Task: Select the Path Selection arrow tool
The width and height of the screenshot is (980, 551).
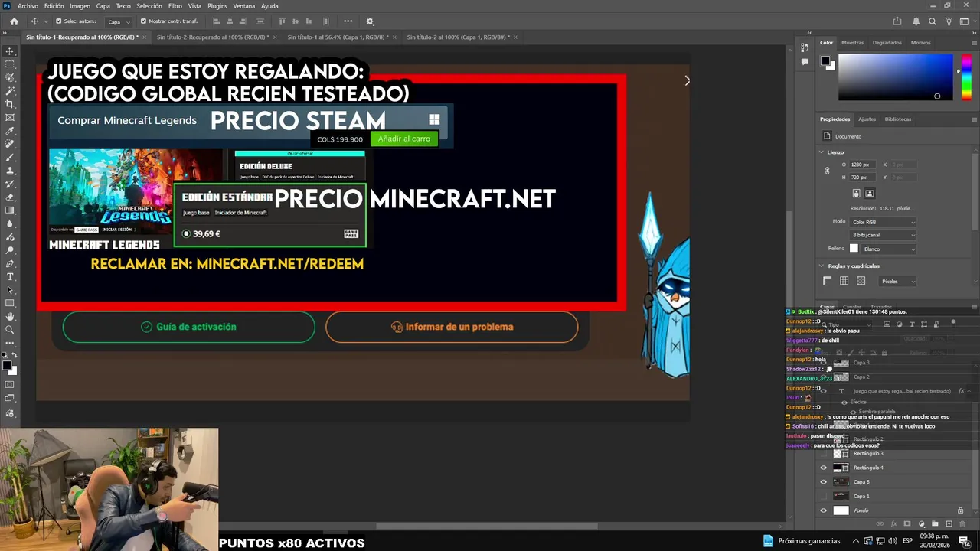Action: pos(10,290)
